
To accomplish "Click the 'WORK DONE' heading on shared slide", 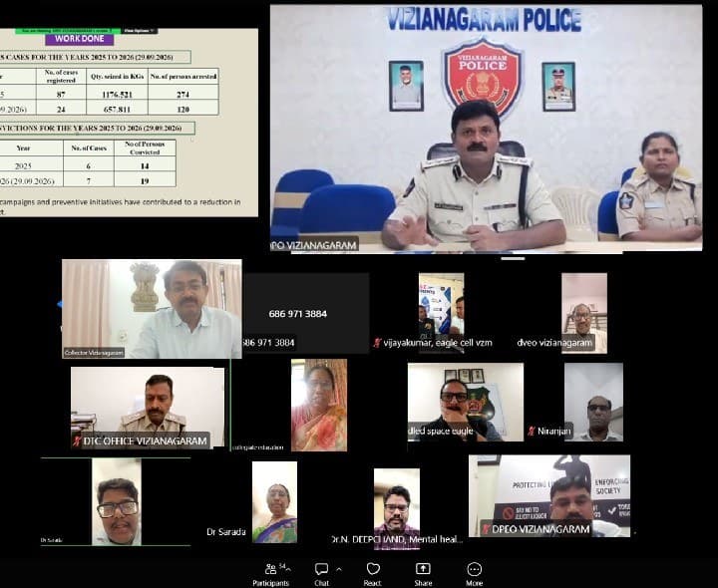I will coord(80,39).
